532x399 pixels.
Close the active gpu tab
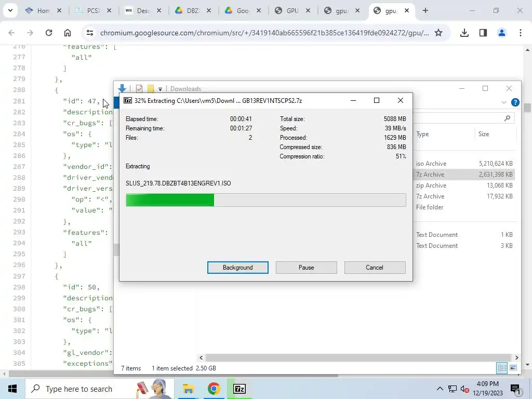click(x=407, y=11)
